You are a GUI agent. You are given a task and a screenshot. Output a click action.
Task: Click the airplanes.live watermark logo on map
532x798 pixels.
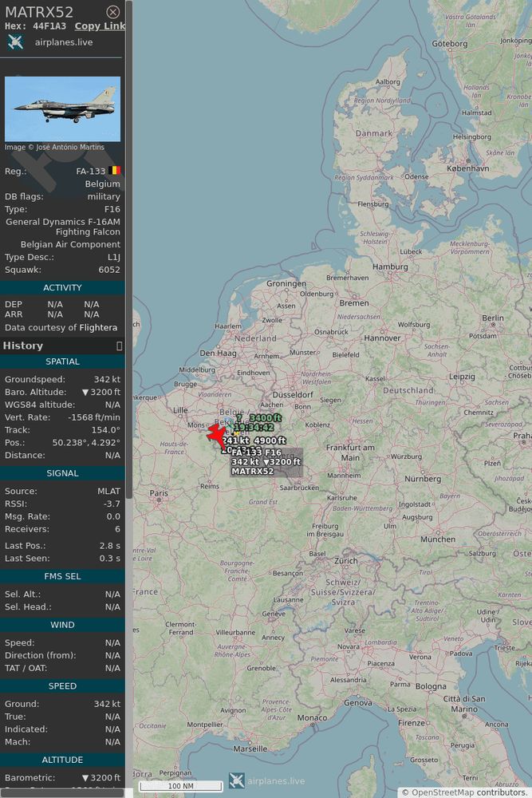(237, 780)
